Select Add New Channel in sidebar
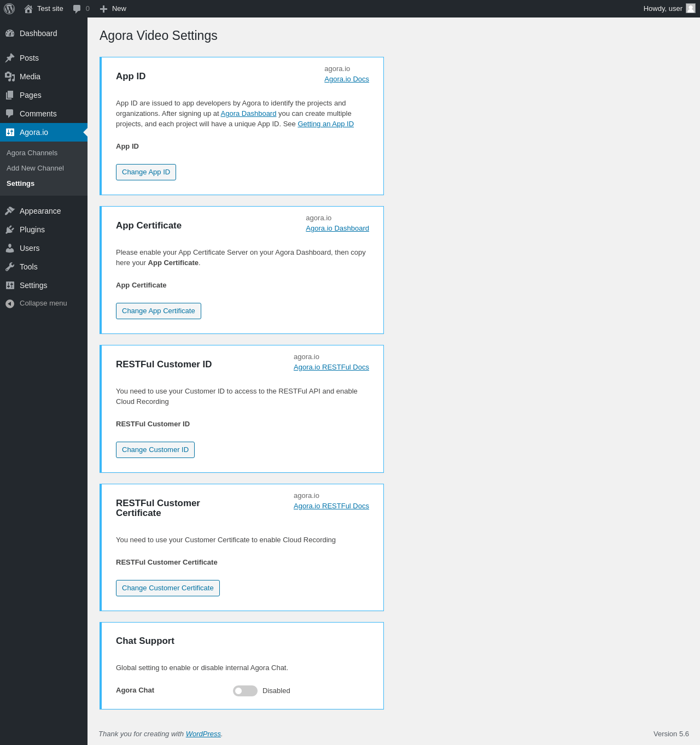Viewport: 700px width, 745px height. [35, 168]
